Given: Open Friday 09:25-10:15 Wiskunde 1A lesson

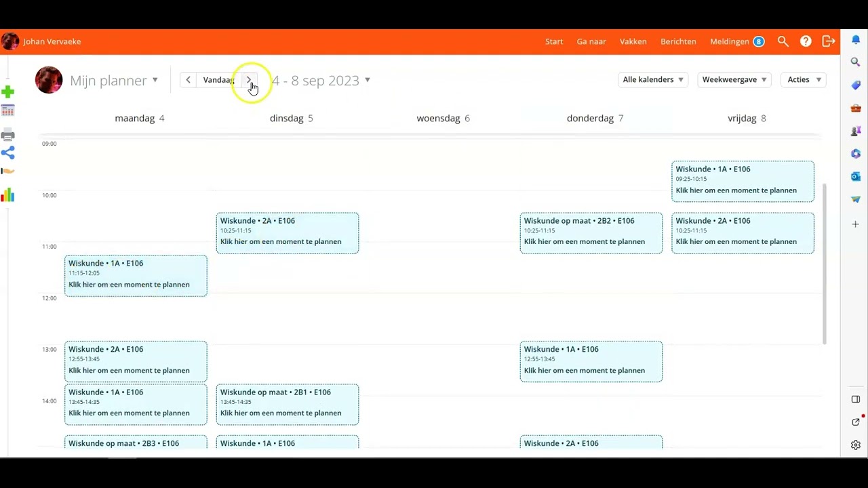Looking at the screenshot, I should click(x=743, y=181).
